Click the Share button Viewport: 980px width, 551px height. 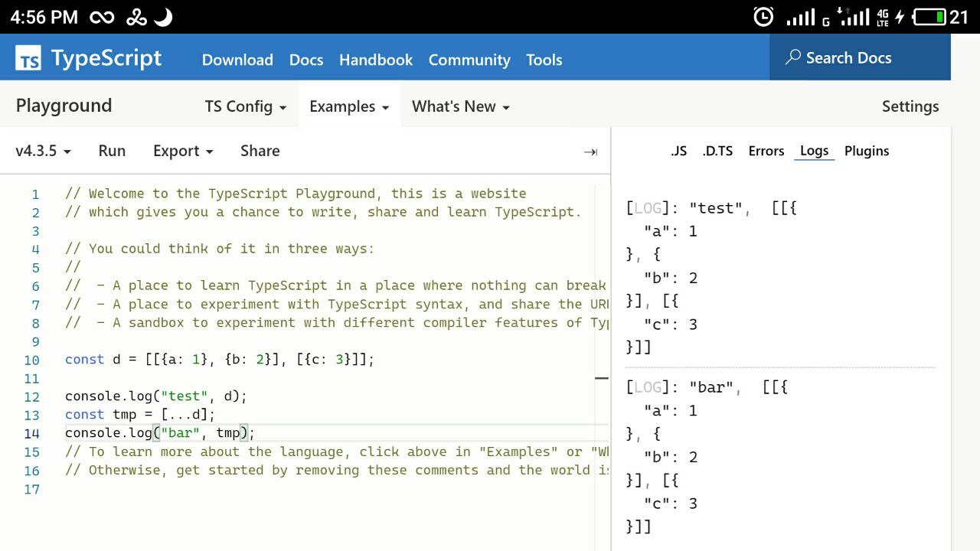(x=260, y=151)
